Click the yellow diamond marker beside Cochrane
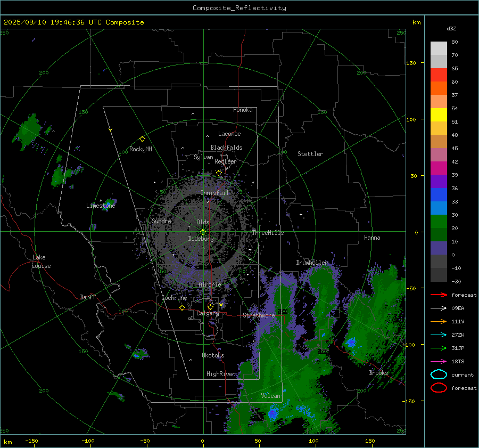The width and height of the screenshot is (479, 448). point(182,307)
